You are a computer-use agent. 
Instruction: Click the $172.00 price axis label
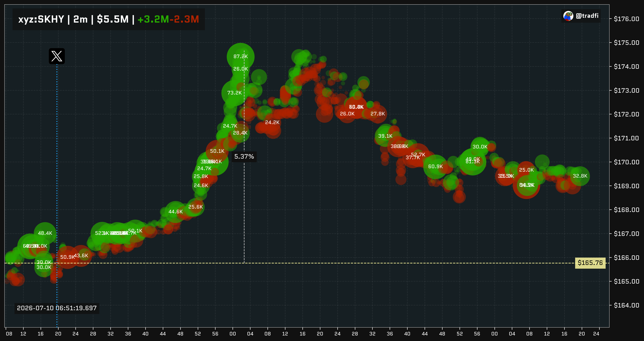pos(627,114)
